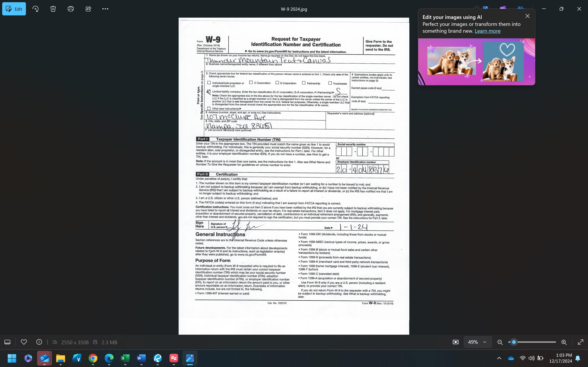Open the Learn more link
Image resolution: width=588 pixels, height=367 pixels.
(487, 31)
